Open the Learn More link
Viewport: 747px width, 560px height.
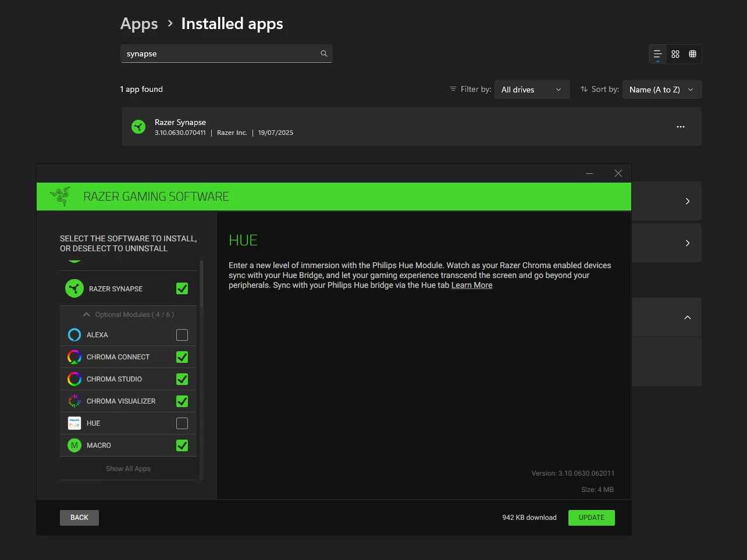(472, 285)
